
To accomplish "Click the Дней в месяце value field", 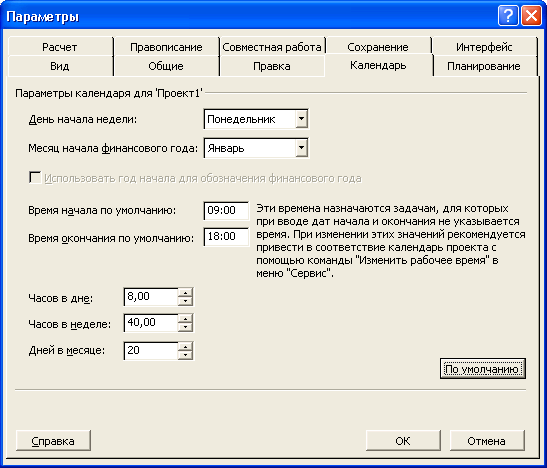I will (x=151, y=350).
